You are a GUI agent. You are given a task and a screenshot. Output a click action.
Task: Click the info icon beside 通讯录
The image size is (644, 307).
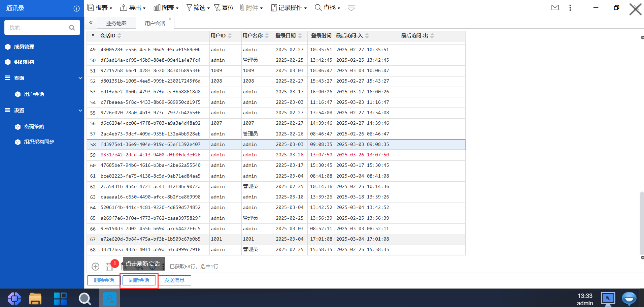77,8
